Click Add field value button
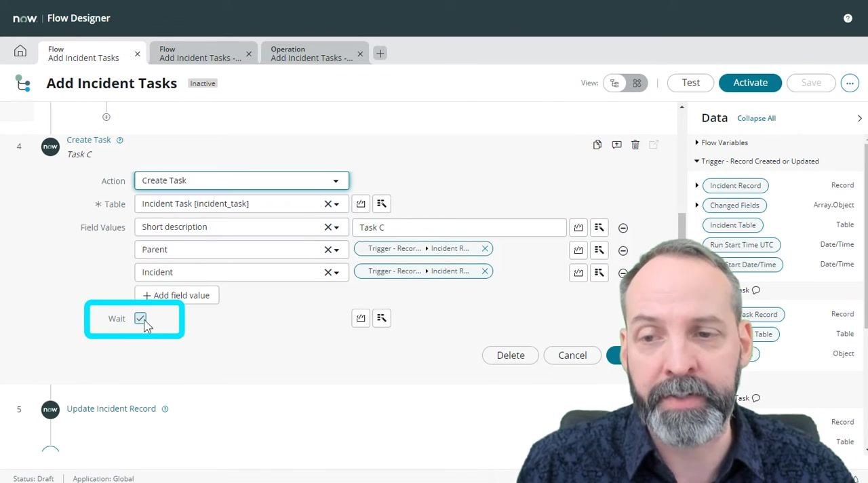Screen dimensions: 868x483 coord(176,295)
